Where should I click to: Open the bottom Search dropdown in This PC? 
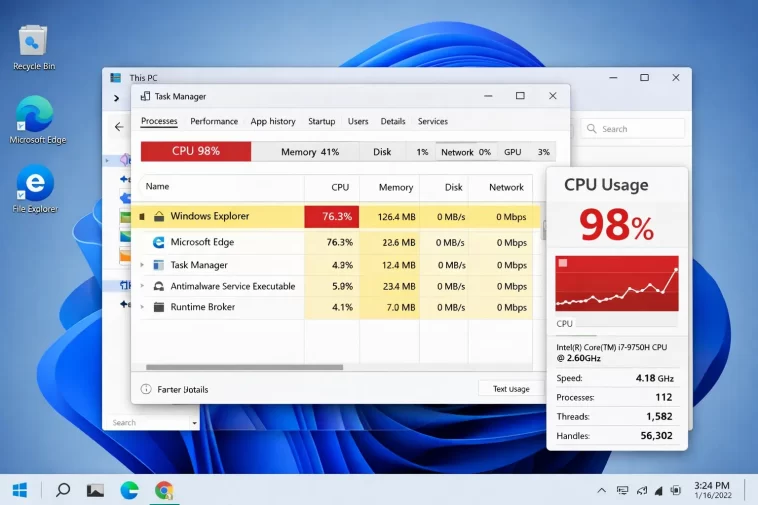point(194,423)
